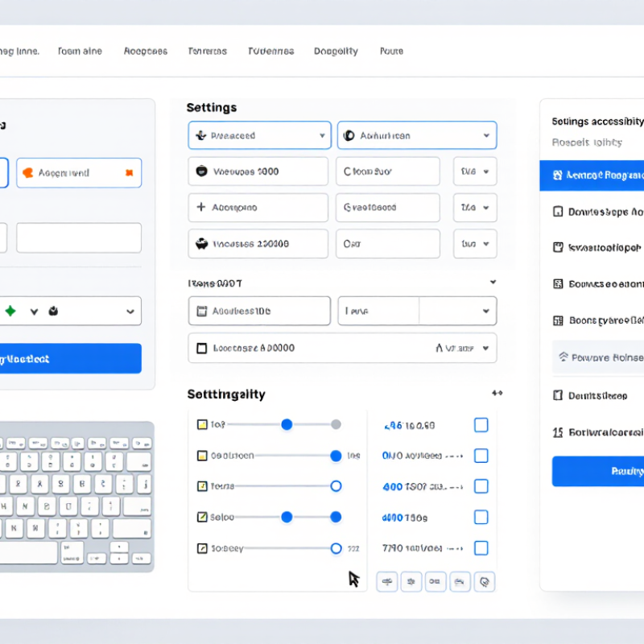
Task: Click the last of five icon buttons under the checkbox column
Action: tap(485, 581)
